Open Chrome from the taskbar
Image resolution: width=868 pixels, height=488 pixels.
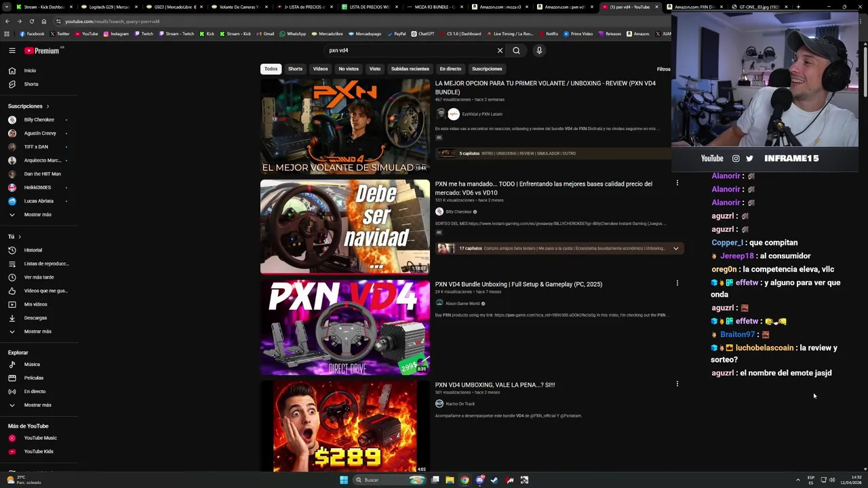[x=465, y=480]
